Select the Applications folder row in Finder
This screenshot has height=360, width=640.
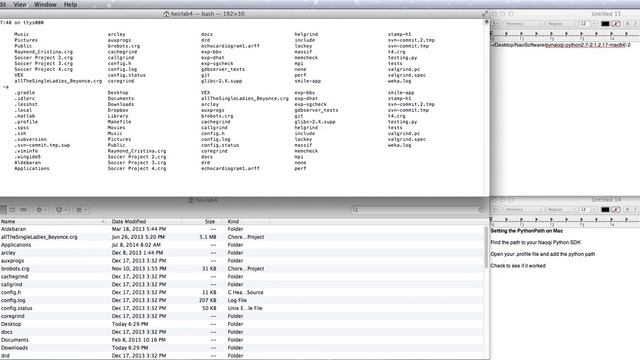241,245
